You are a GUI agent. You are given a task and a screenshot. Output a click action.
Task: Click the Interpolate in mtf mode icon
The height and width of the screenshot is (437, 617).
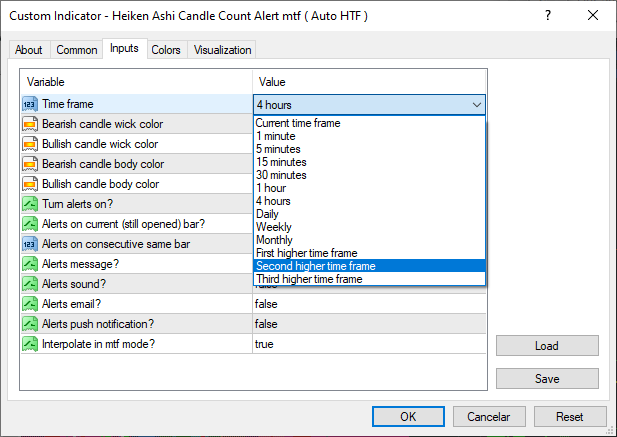(29, 344)
